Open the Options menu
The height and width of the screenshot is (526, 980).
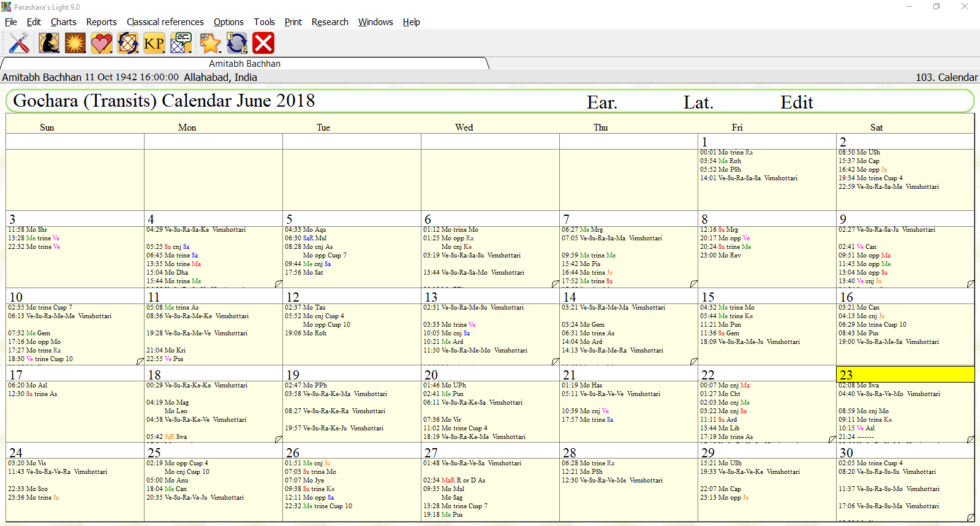228,22
